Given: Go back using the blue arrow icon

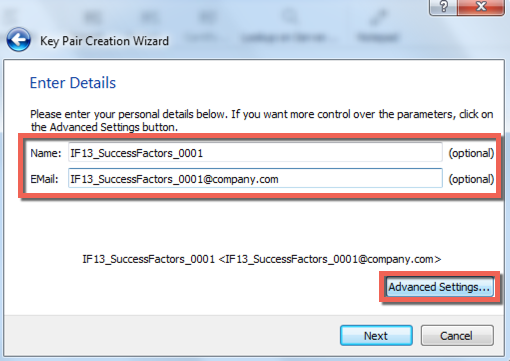Looking at the screenshot, I should coord(18,40).
